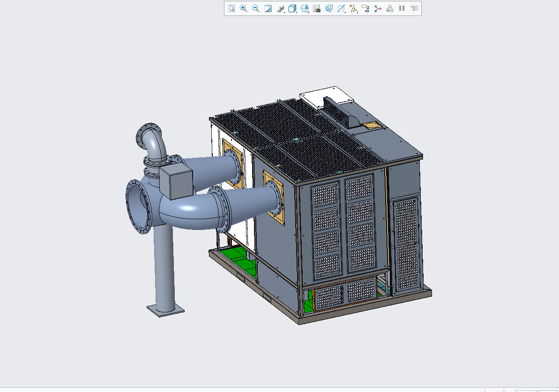Click the Zoom In magnifier icon
The height and width of the screenshot is (392, 559).
coord(244,8)
